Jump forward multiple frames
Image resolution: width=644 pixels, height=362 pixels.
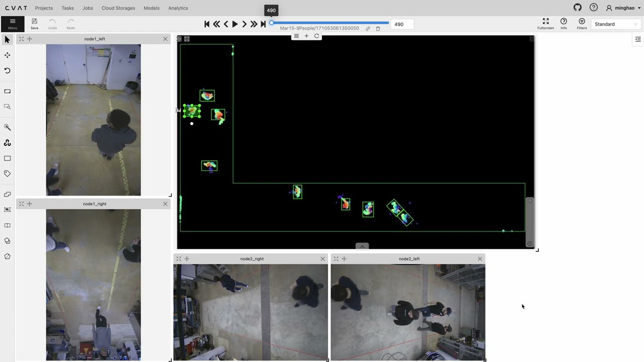[x=254, y=24]
